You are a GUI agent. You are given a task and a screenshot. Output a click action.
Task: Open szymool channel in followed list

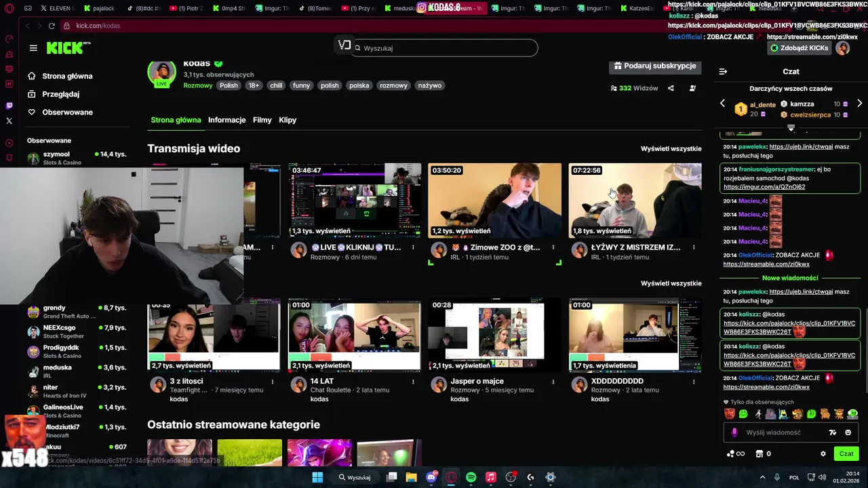click(77, 157)
